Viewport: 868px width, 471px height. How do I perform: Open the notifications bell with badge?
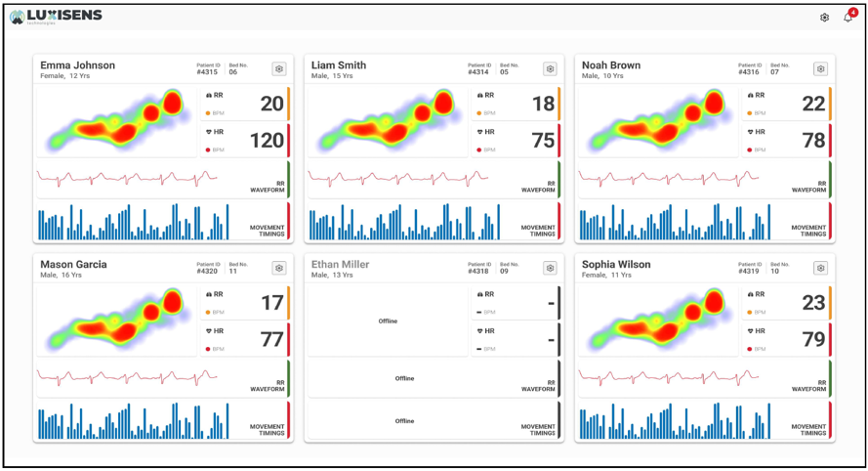pyautogui.click(x=847, y=18)
